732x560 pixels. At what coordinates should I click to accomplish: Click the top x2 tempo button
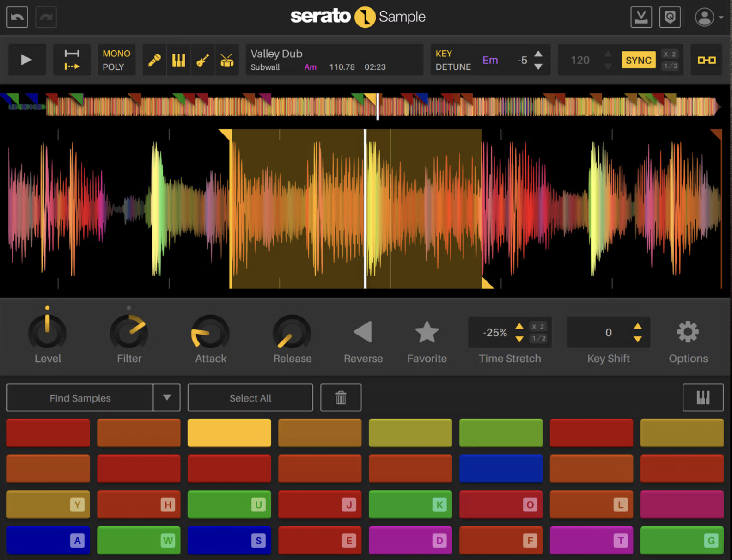click(x=670, y=54)
